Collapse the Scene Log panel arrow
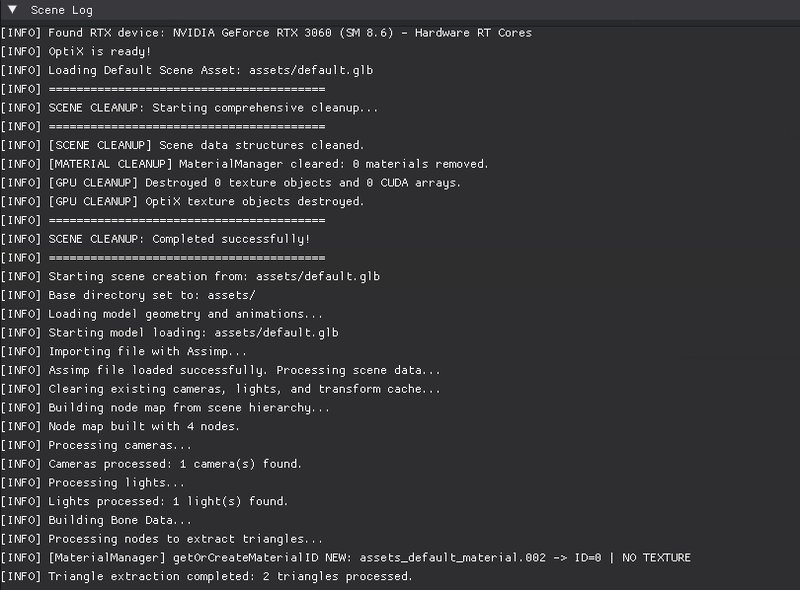800x590 pixels. [12, 9]
